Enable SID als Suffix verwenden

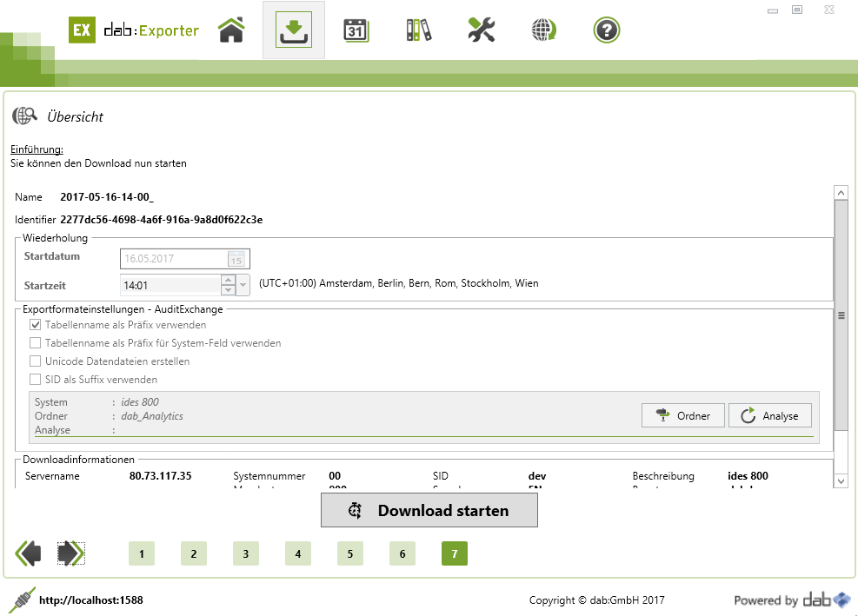point(36,379)
